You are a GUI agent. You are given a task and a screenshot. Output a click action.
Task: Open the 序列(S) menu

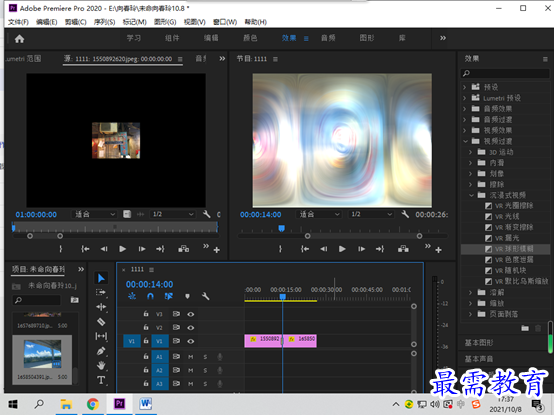[x=105, y=22]
